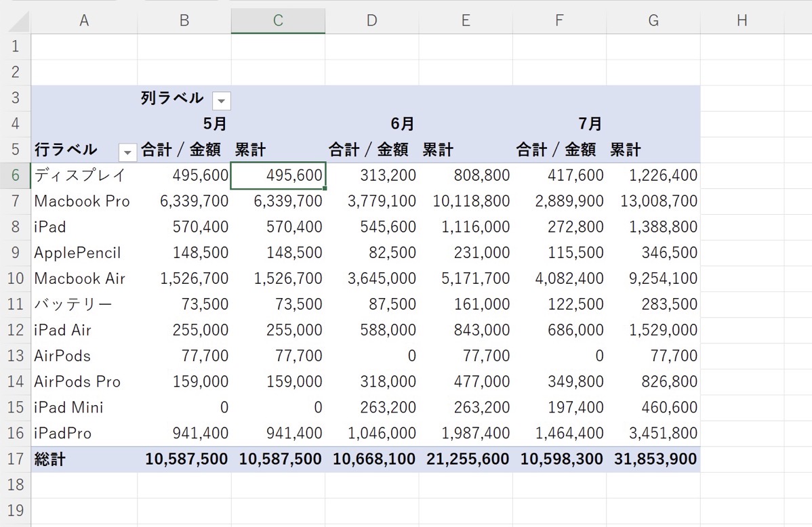The image size is (812, 527).
Task: Click the iPadPro row label
Action: 84,434
